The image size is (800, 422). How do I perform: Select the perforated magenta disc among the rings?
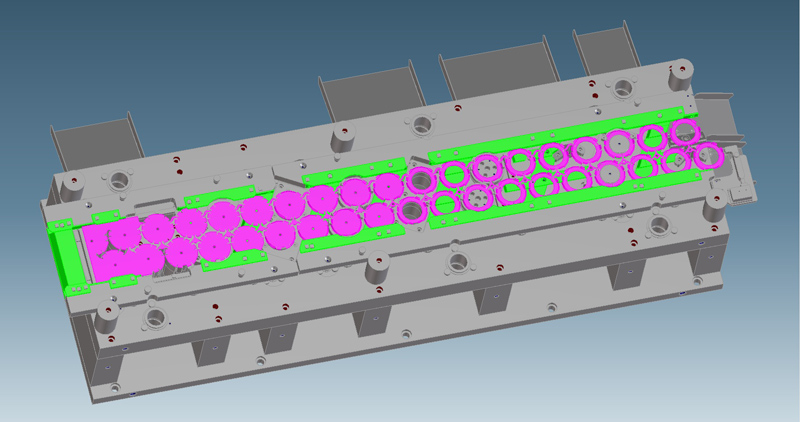point(487,166)
